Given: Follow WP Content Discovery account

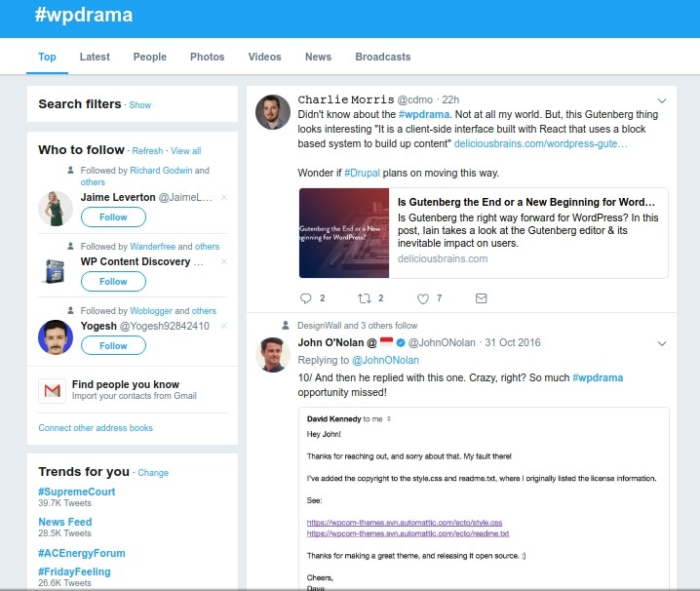Looking at the screenshot, I should coord(113,282).
